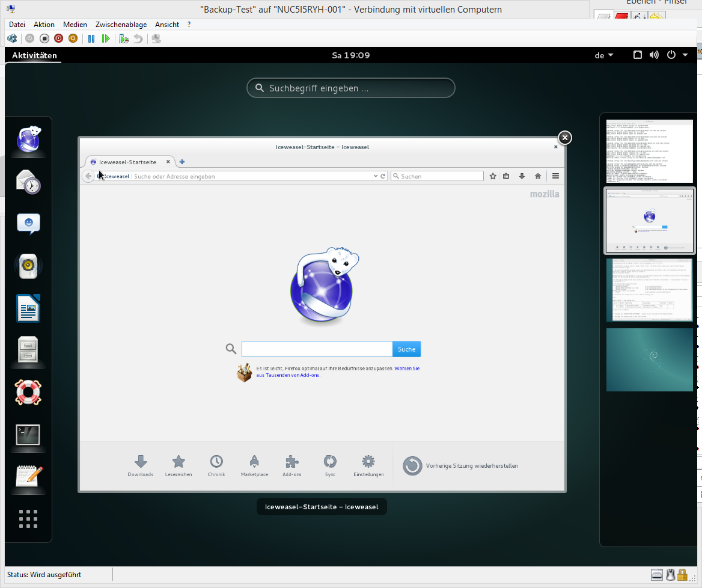The height and width of the screenshot is (588, 702).
Task: Focus the Suchbegriff eingeben search field
Action: [351, 88]
